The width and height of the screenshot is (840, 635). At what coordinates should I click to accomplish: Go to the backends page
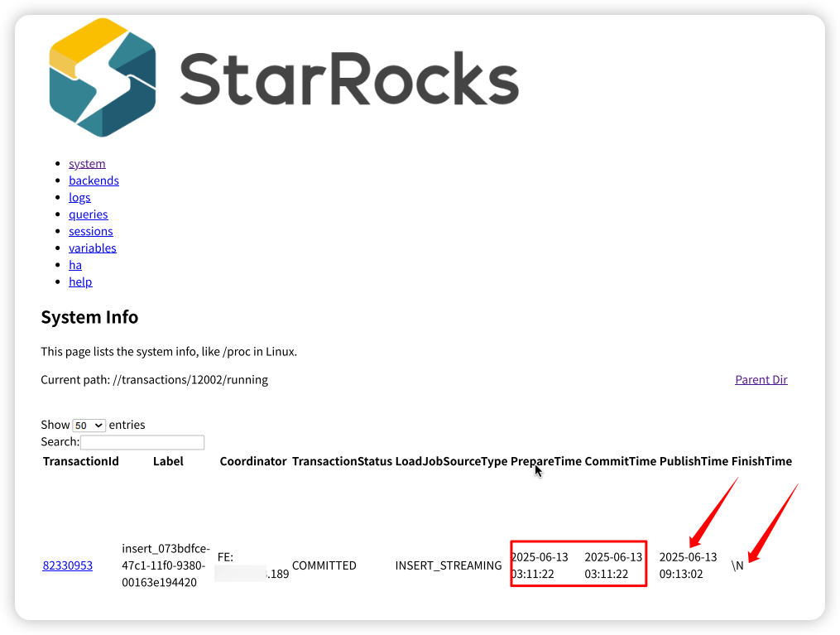point(94,180)
